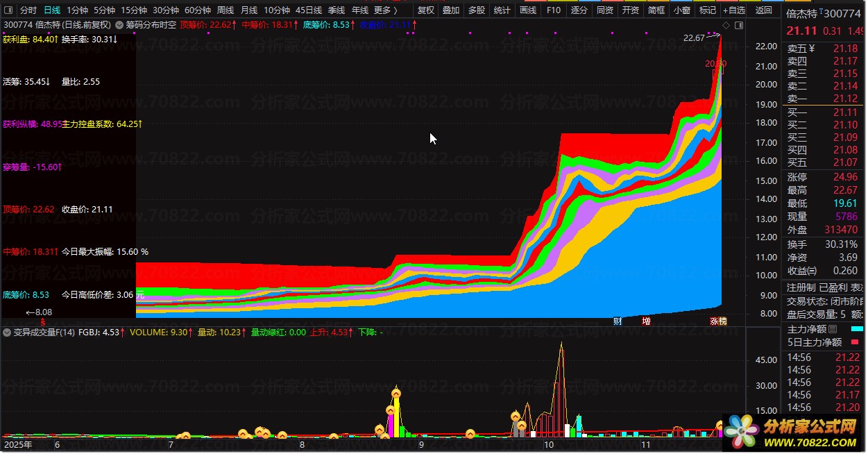Screen dimensions: 868x454
Task: Click the 2025年 label on time axis
Action: (x=18, y=444)
